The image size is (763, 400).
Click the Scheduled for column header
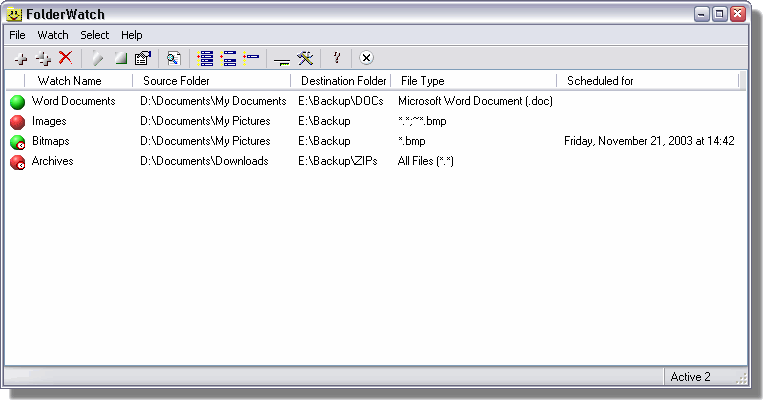point(600,81)
